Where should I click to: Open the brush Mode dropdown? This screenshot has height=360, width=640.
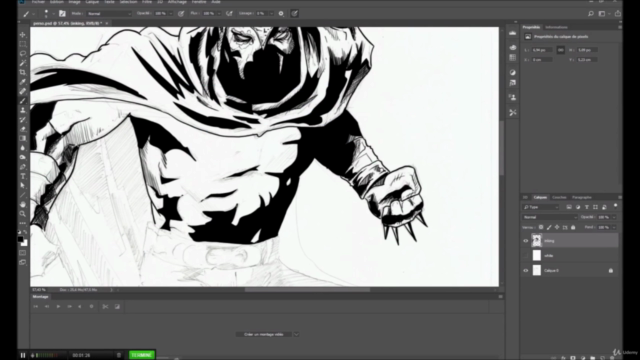[x=109, y=13]
